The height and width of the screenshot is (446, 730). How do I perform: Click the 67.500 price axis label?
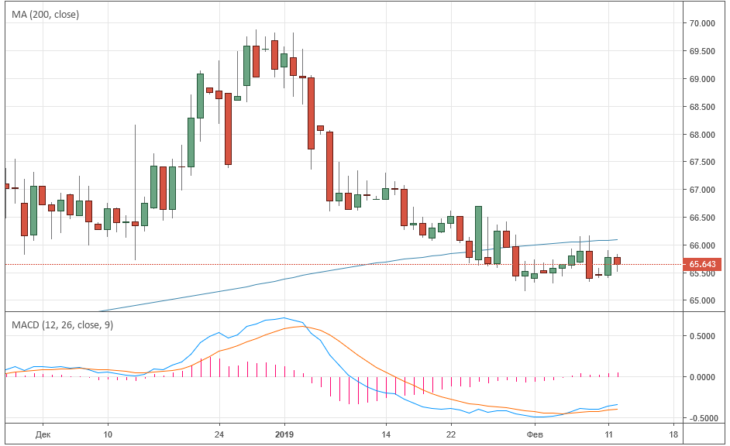[702, 162]
